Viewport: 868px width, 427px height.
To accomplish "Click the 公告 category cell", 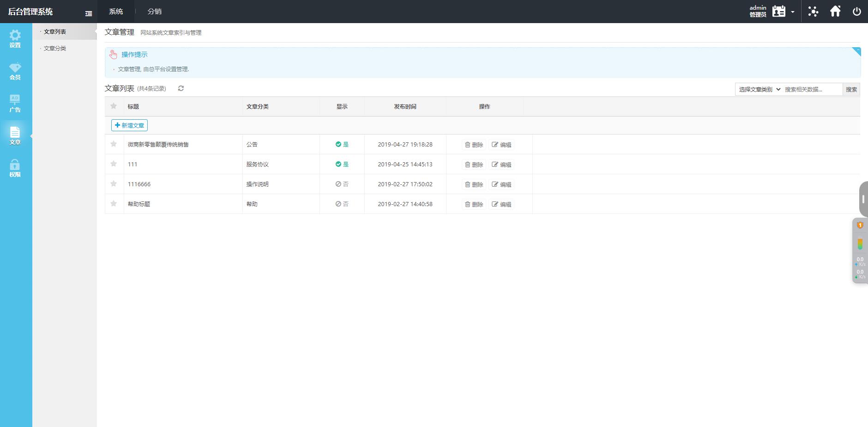I will click(252, 145).
